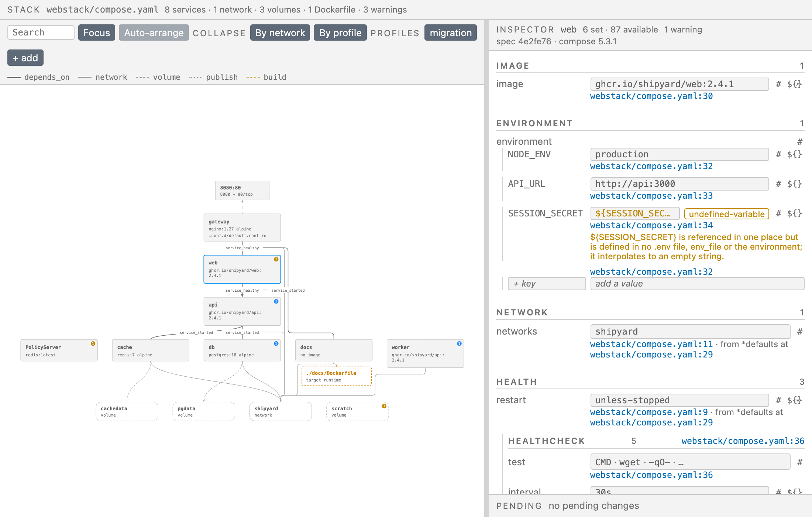Image resolution: width=812 pixels, height=517 pixels.
Task: Open webstack/compose.yaml:33 source link
Action: (x=651, y=196)
